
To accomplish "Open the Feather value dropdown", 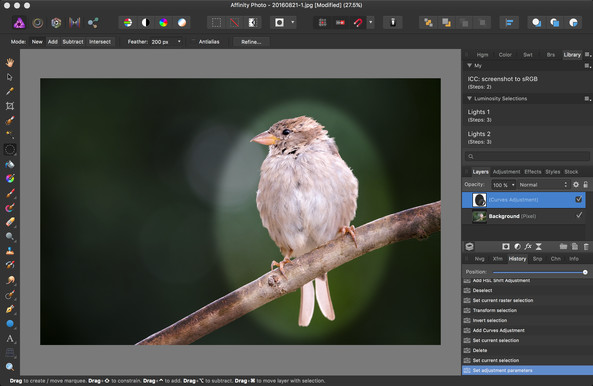I will (179, 42).
